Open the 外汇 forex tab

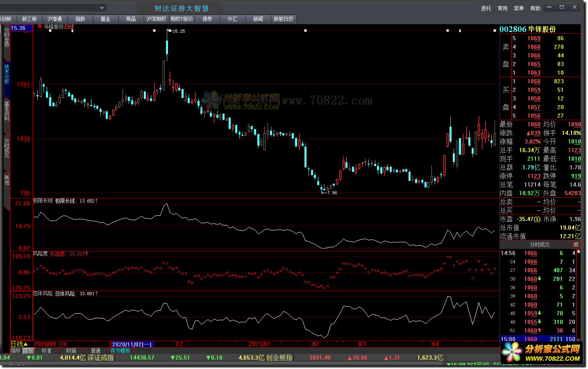tap(232, 19)
